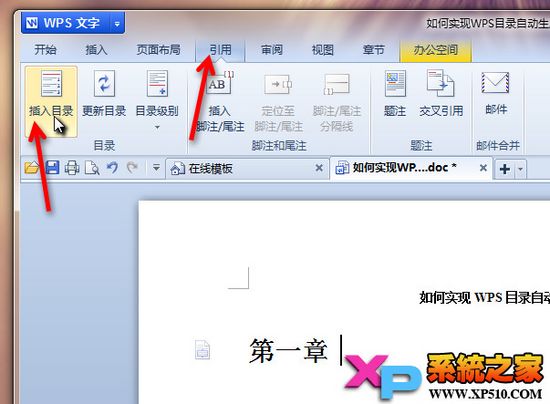Switch to the 插入 ribbon tab
Image resolution: width=550 pixels, height=404 pixels.
coord(96,50)
